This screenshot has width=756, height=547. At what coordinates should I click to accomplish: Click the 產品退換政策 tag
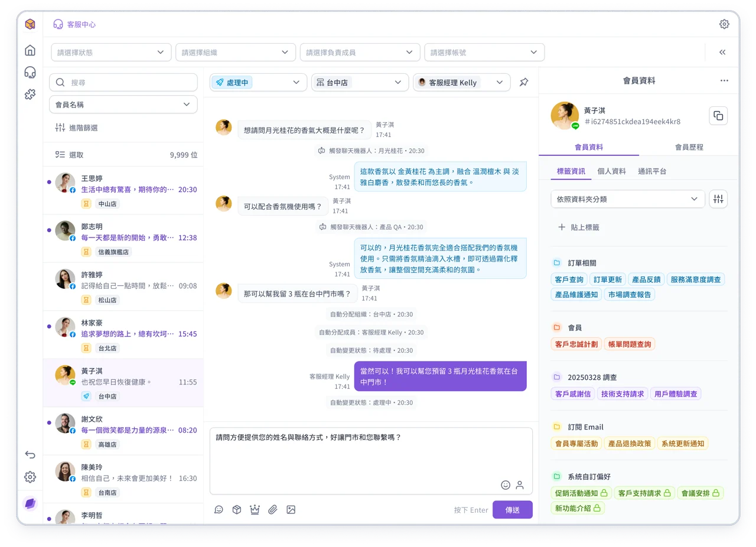coord(630,443)
